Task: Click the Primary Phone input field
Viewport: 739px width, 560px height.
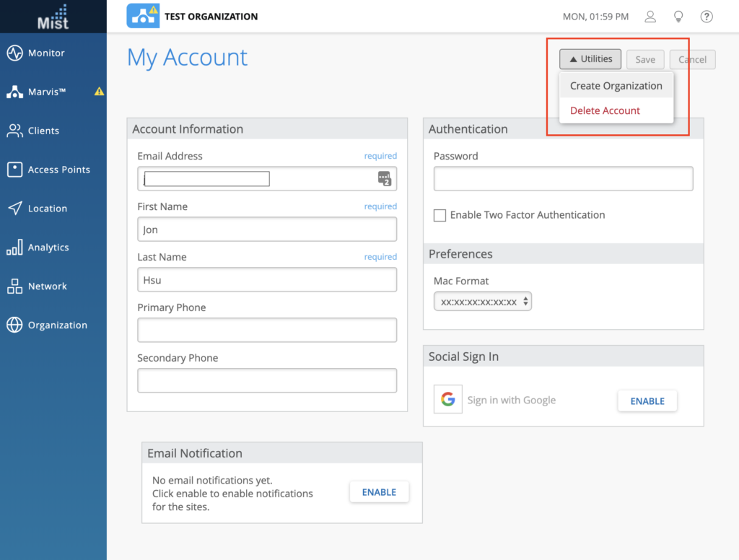Action: tap(267, 330)
